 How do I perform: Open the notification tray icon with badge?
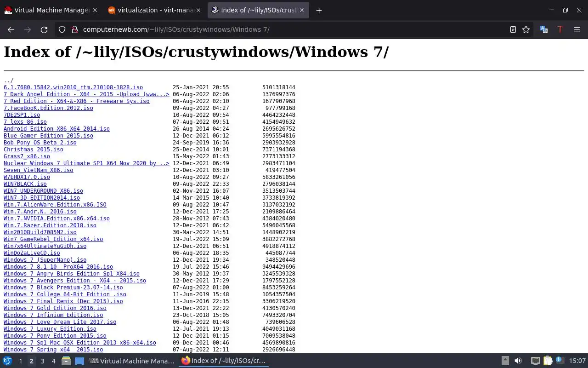click(560, 361)
